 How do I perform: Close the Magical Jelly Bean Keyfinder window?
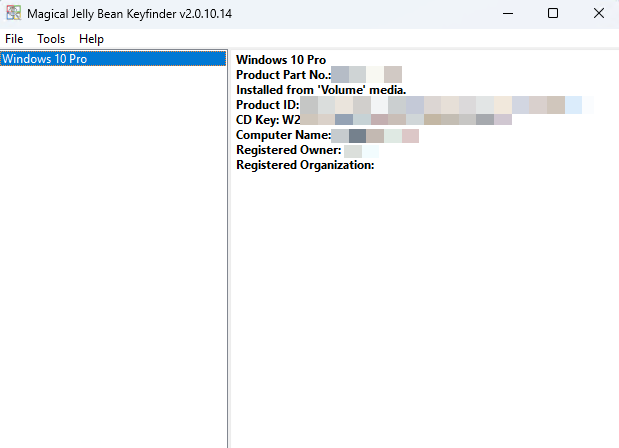point(597,13)
